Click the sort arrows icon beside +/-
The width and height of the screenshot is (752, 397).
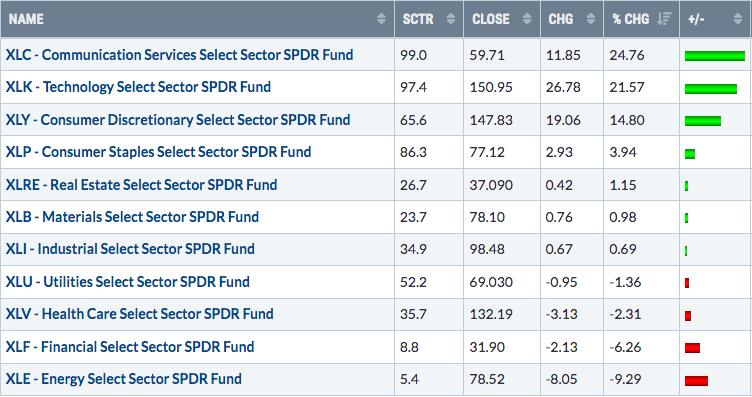pyautogui.click(x=738, y=19)
